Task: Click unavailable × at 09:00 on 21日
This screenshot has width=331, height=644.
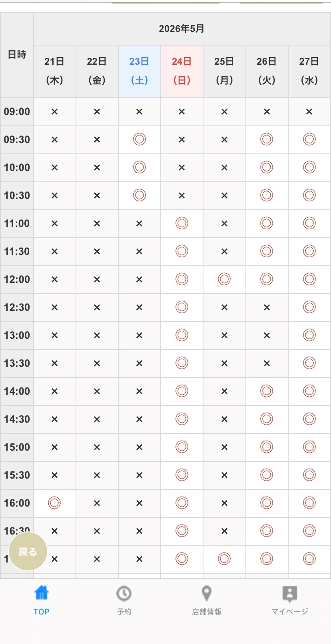Action: click(54, 112)
